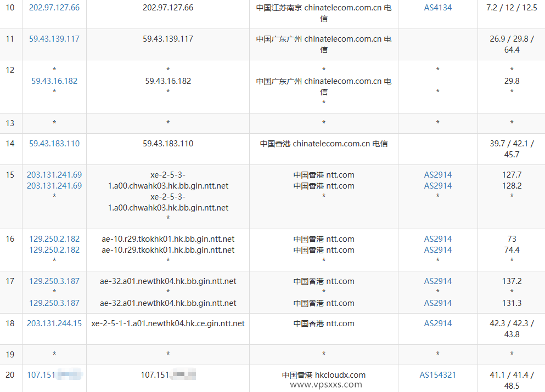Select the 中国香港 chinatelecom.com.cn 电信 location text

tap(324, 144)
